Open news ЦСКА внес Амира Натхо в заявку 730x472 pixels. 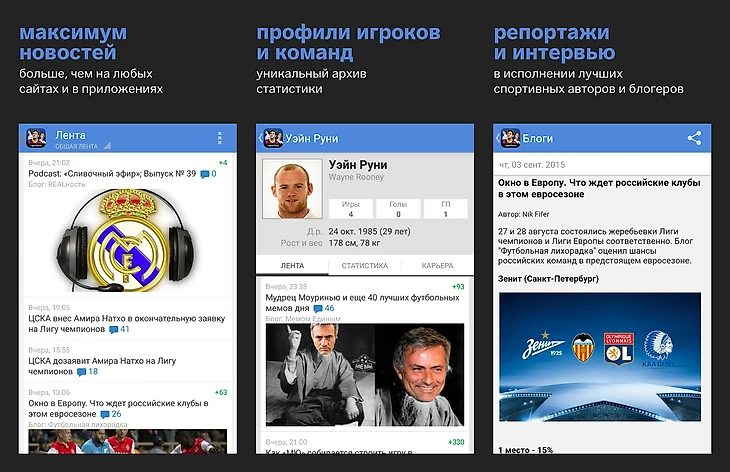pyautogui.click(x=127, y=324)
